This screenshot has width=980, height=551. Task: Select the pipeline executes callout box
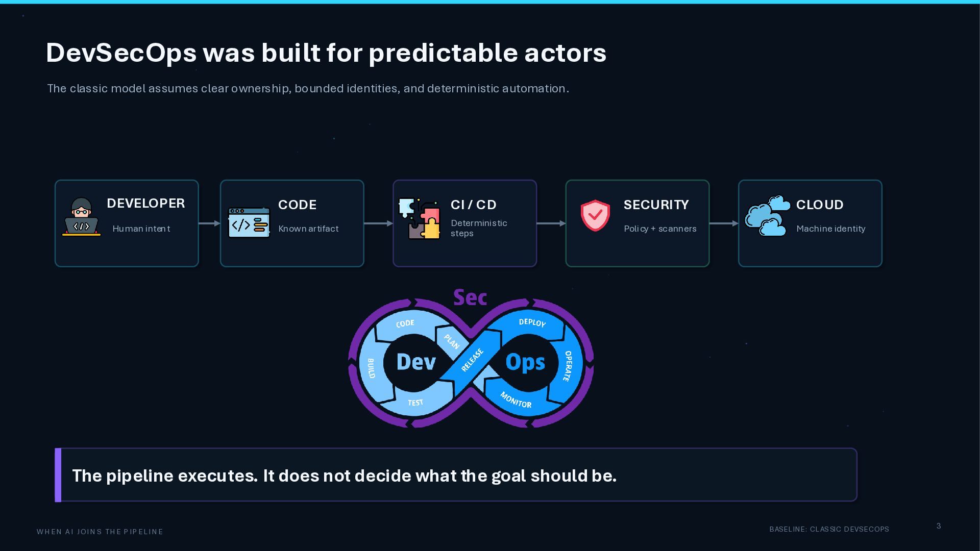pyautogui.click(x=456, y=475)
